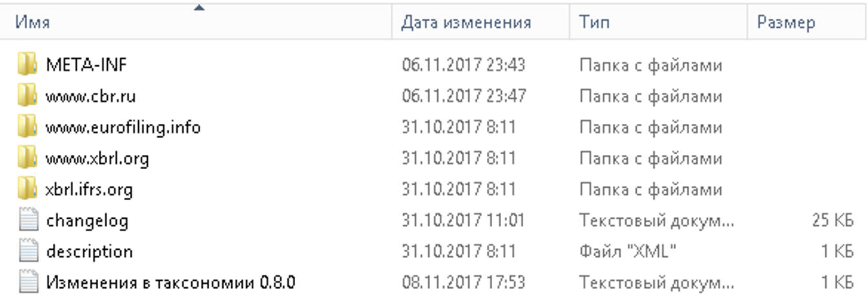Select the www.cbr.ru folder name
This screenshot has height=304, width=868.
coord(90,96)
